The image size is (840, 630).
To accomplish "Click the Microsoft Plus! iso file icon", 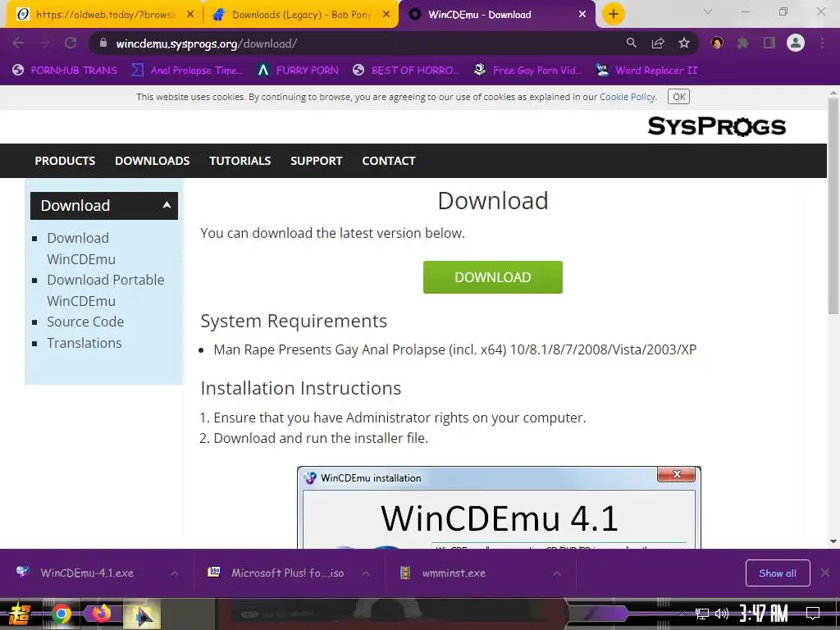I will (214, 572).
